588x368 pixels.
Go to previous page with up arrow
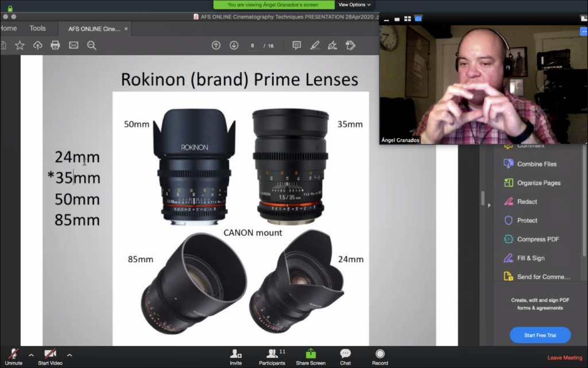[216, 45]
